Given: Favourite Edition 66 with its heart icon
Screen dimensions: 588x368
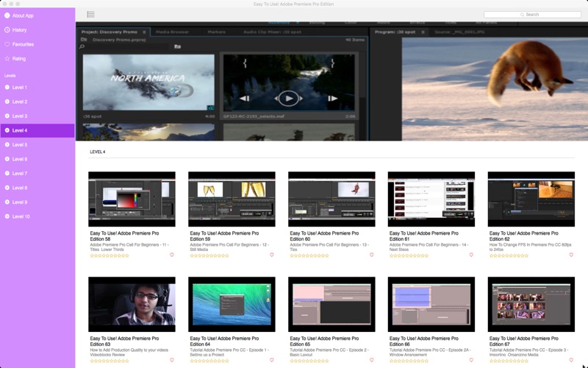Looking at the screenshot, I should click(x=471, y=360).
